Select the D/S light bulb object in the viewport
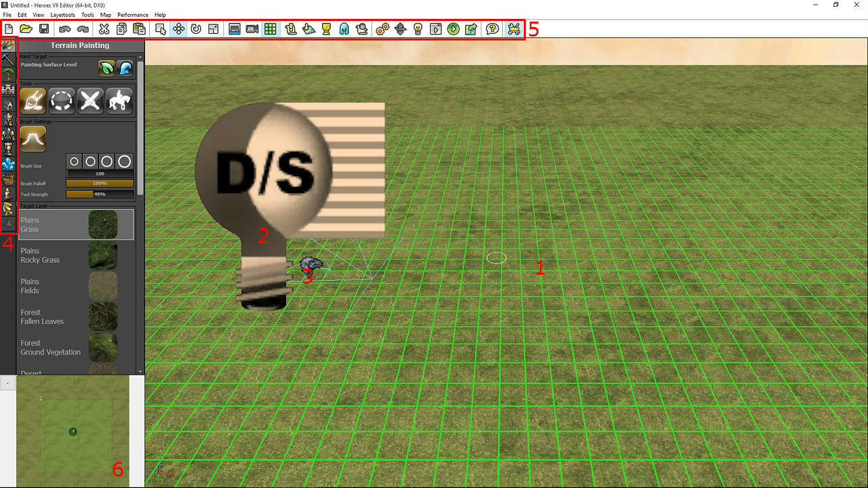868x488 pixels. [290, 206]
